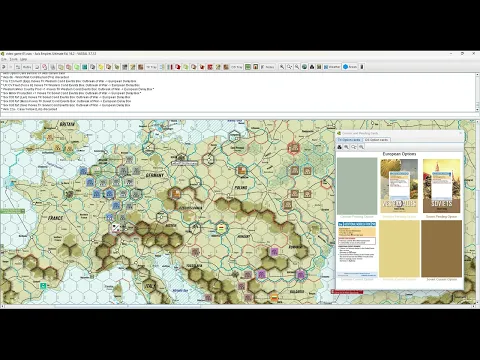Click the Areas button with blue hexagon
Screen dimensions: 480x360
(x=350, y=67)
